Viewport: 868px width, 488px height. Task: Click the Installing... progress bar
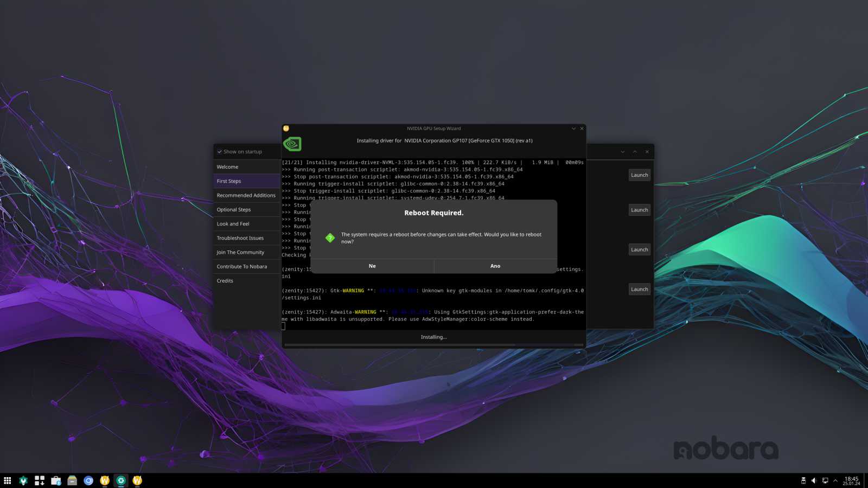434,345
